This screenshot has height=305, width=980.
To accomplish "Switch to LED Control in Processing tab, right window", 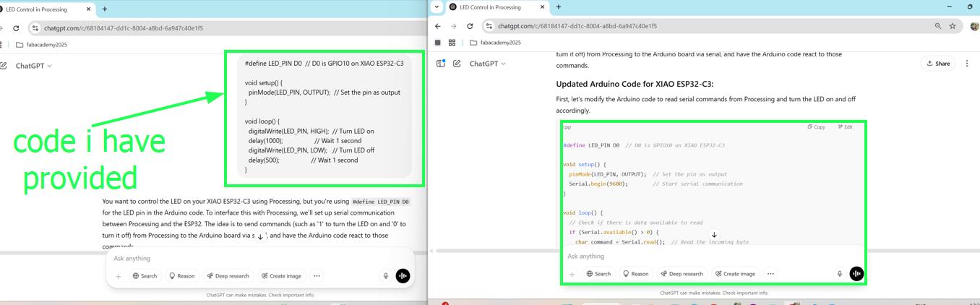I will tap(491, 7).
